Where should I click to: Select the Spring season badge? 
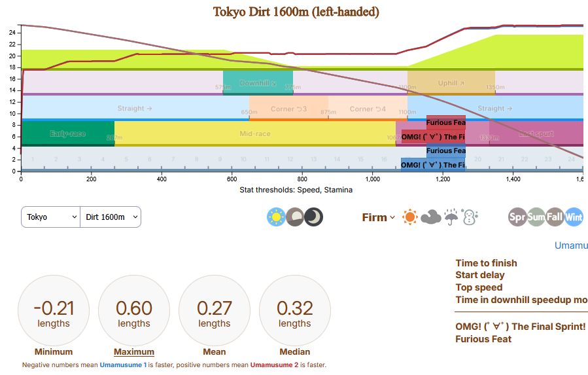pos(517,217)
